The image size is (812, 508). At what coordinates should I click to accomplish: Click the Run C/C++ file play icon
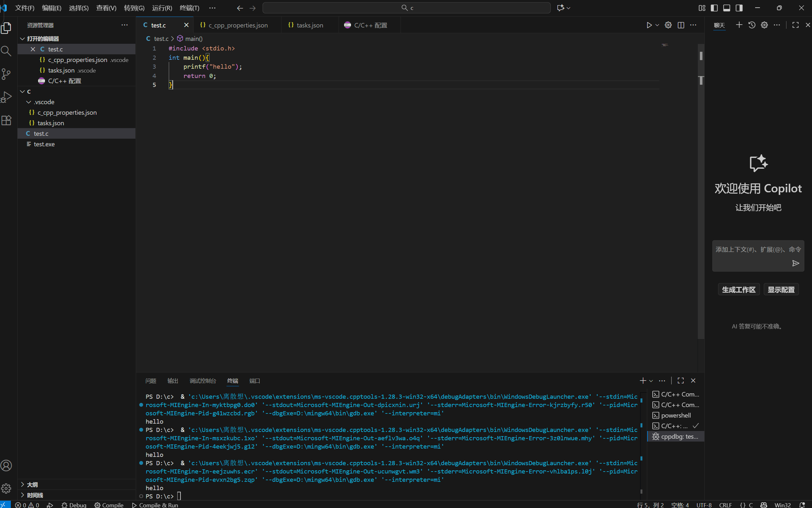coord(649,25)
